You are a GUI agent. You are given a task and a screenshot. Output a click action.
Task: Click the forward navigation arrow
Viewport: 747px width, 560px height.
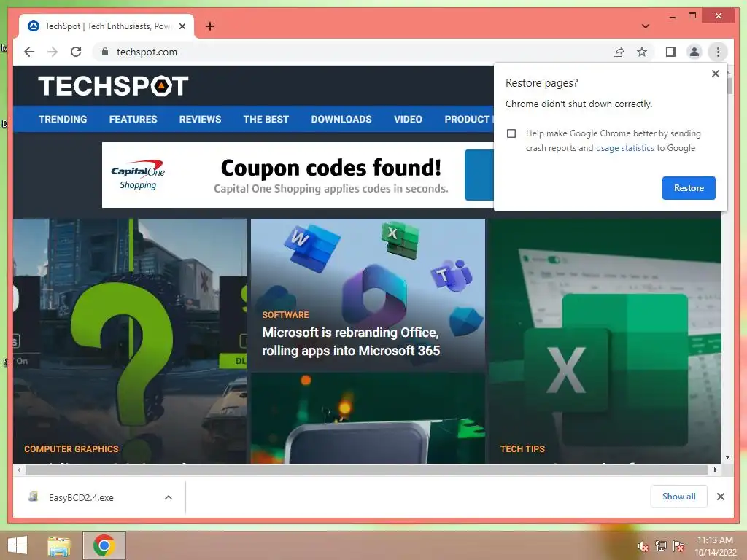(53, 52)
